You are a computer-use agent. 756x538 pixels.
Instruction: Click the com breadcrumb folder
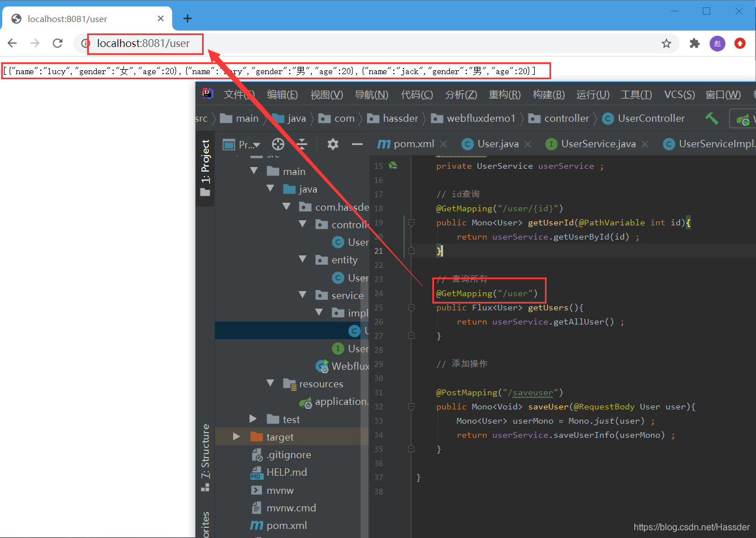(x=337, y=118)
